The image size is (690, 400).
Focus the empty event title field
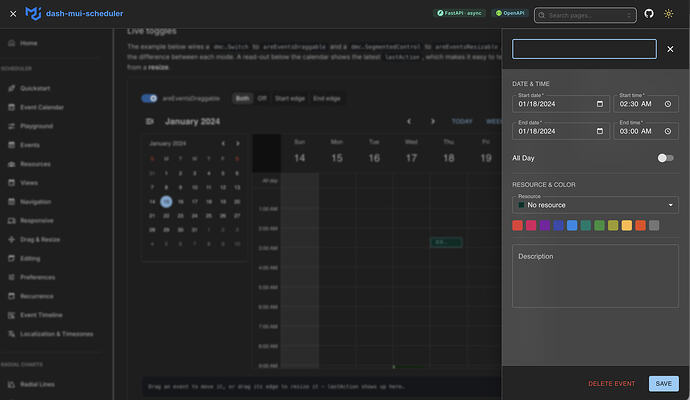point(584,49)
